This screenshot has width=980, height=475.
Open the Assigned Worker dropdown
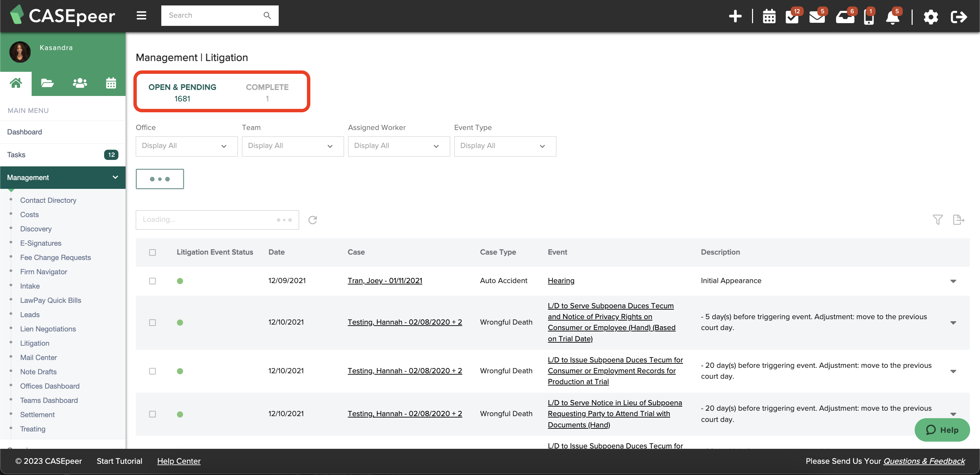(x=399, y=146)
